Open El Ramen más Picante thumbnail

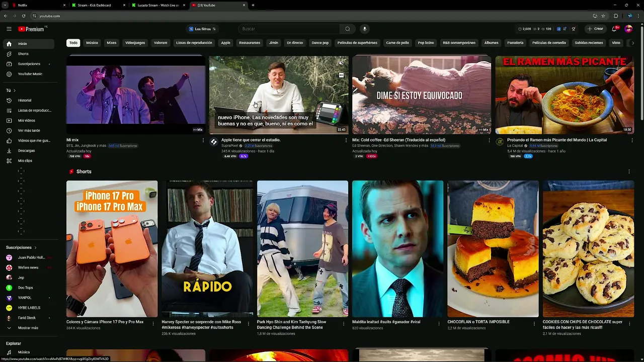(565, 95)
